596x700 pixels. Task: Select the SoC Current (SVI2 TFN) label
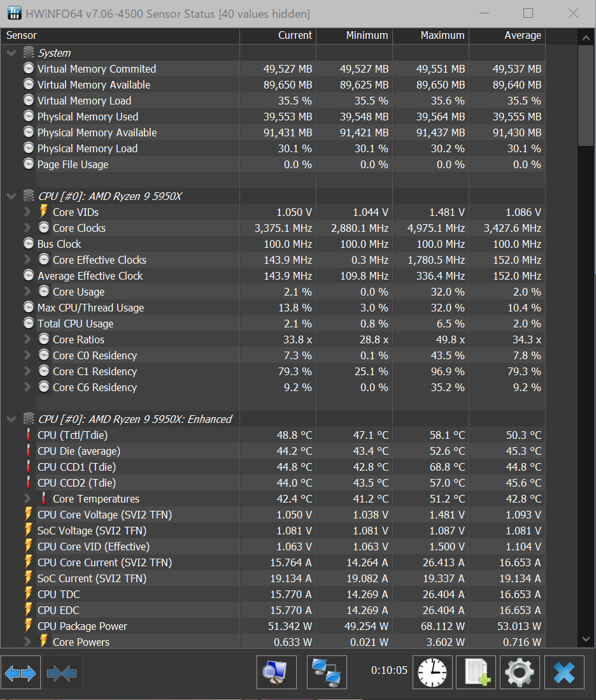click(x=92, y=578)
